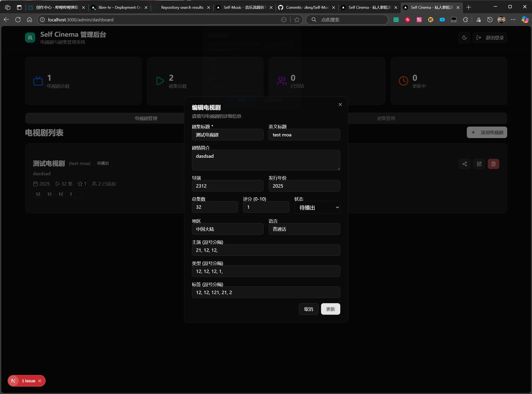Click the 评分 rating input field
Image resolution: width=532 pixels, height=394 pixels.
click(x=266, y=207)
